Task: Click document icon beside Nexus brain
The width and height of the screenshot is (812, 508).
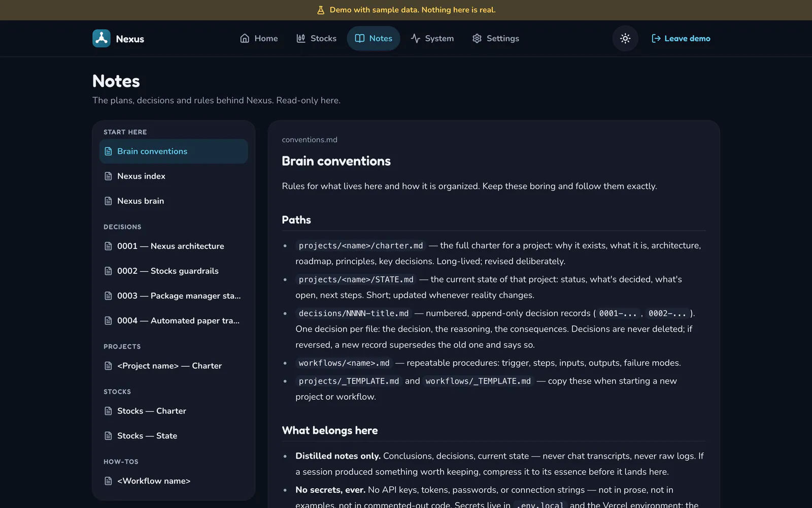Action: [x=108, y=201]
